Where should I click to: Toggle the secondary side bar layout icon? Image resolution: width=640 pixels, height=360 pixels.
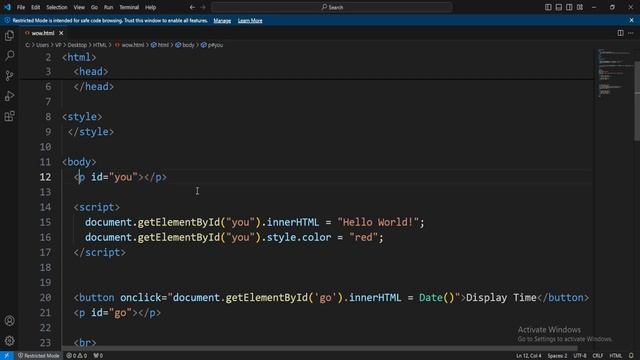pos(569,7)
